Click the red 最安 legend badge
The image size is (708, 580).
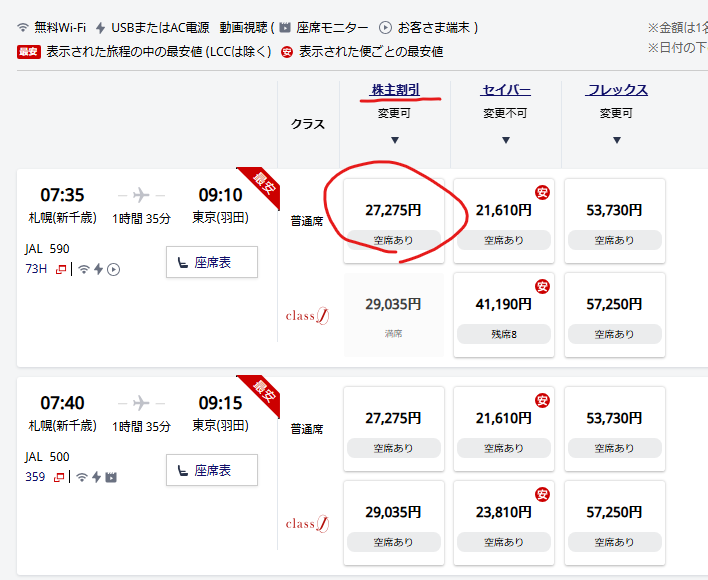pyautogui.click(x=29, y=52)
